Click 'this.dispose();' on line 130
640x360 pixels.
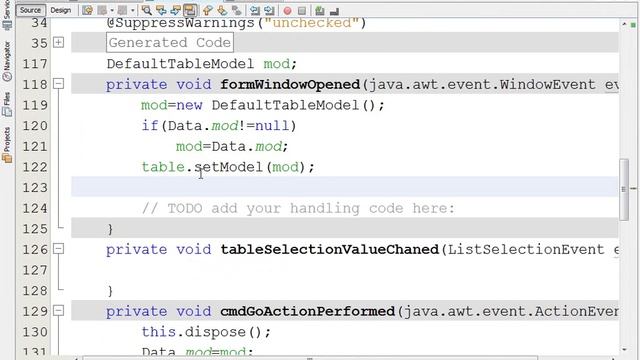pyautogui.click(x=206, y=332)
